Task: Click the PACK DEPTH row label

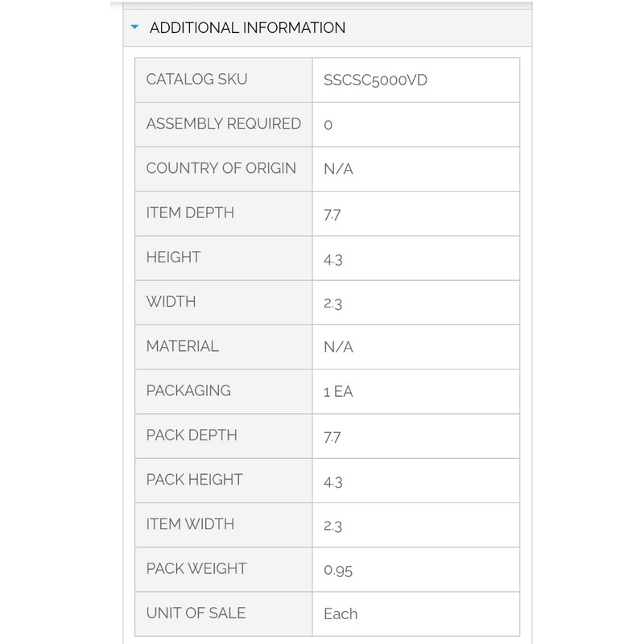Action: pos(192,436)
